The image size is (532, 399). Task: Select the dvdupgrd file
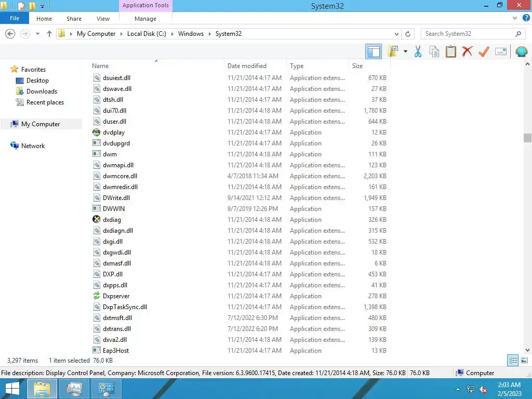click(116, 143)
